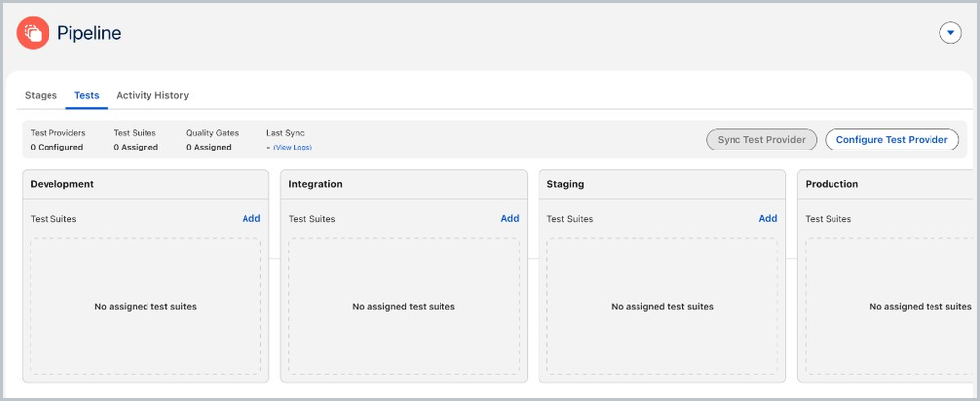Select the Tests tab
This screenshot has width=980, height=401.
click(87, 95)
